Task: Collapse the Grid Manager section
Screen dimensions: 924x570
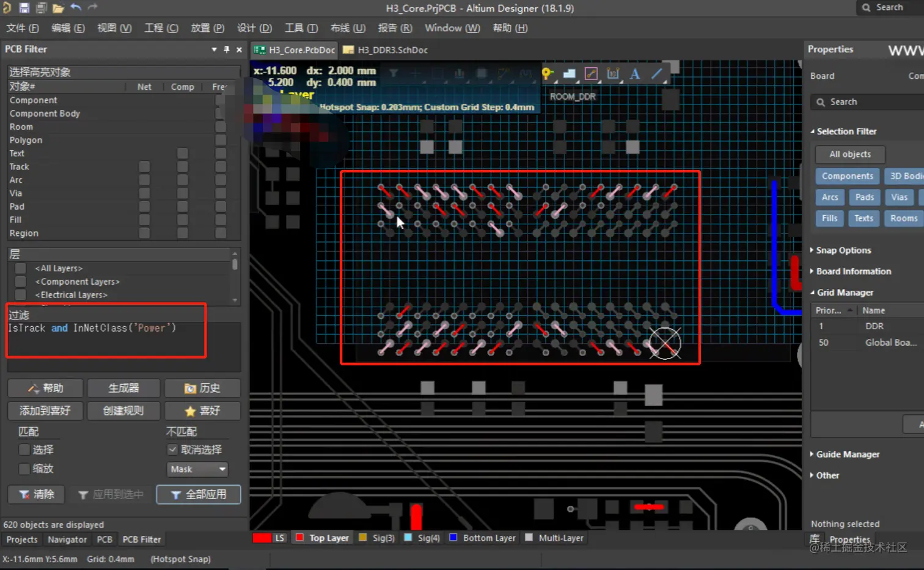Action: 813,293
